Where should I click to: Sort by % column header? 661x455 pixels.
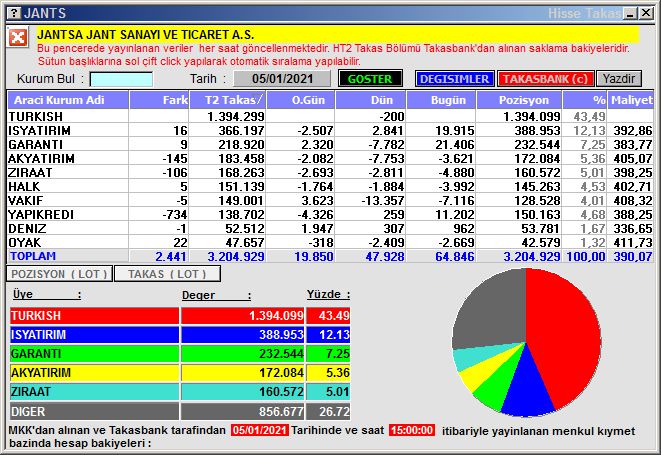(585, 100)
